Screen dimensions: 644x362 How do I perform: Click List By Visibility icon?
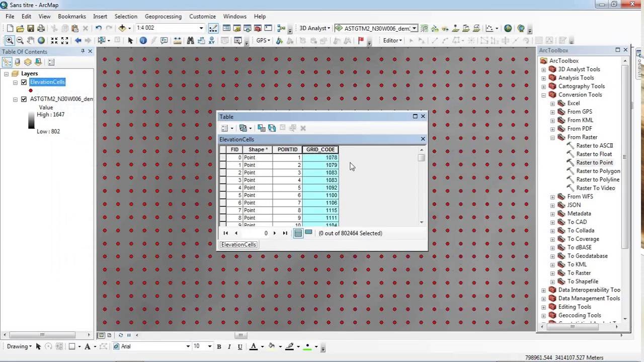click(28, 62)
